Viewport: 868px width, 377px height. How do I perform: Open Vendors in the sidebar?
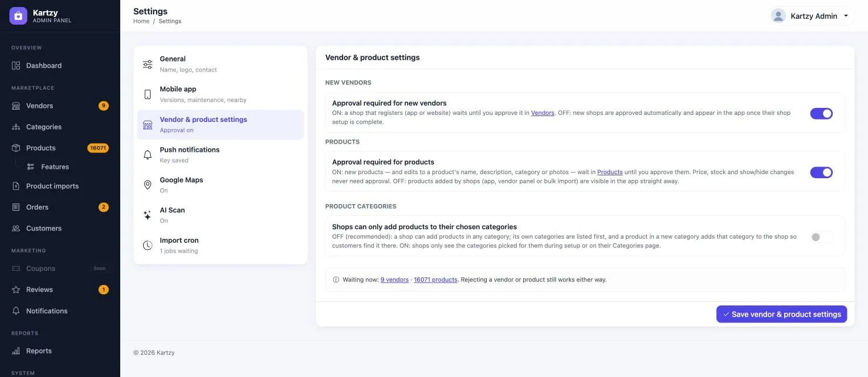coord(60,106)
